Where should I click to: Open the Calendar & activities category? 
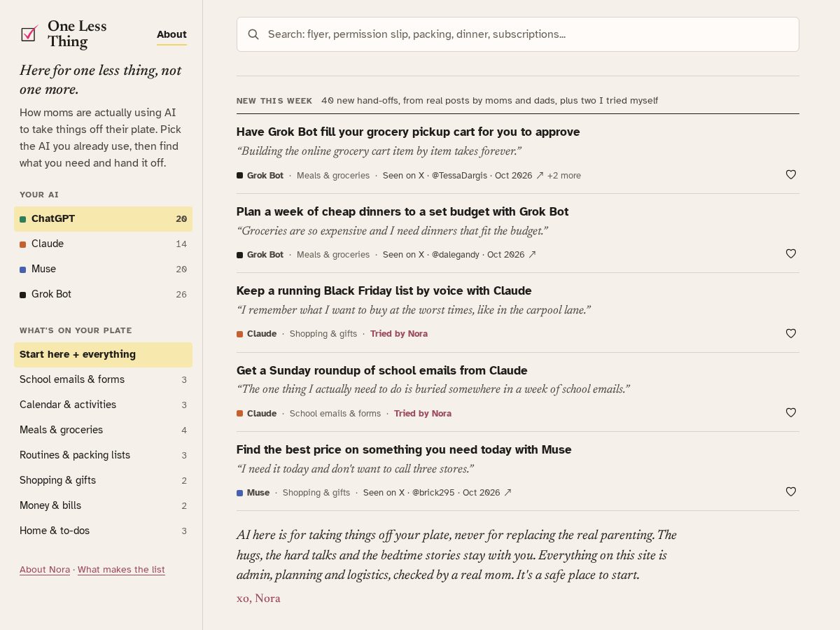coord(103,405)
